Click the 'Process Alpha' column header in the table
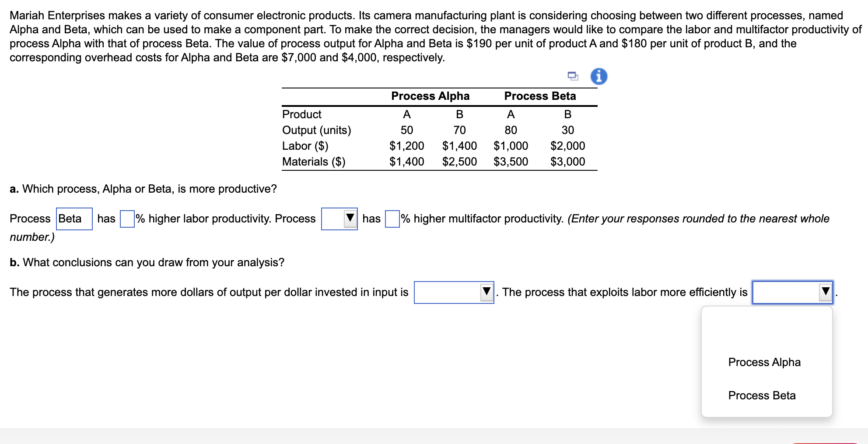Screen dimensions: 868x444 430,95
